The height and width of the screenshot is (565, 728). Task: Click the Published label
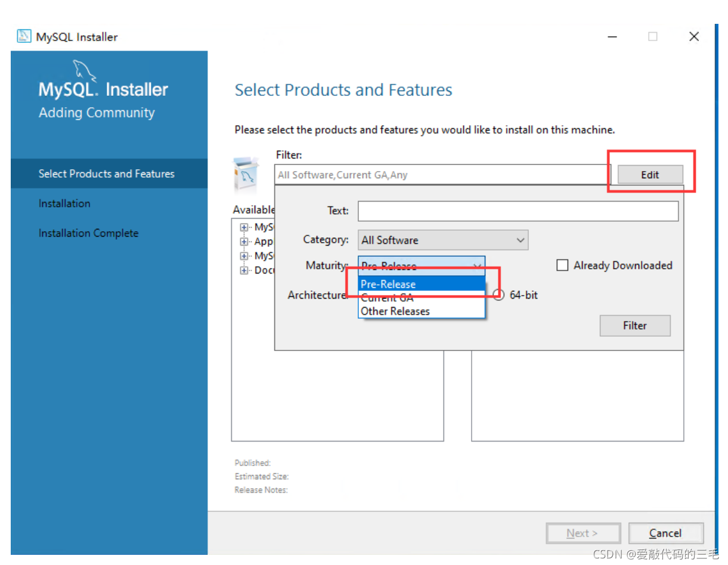[x=253, y=462]
